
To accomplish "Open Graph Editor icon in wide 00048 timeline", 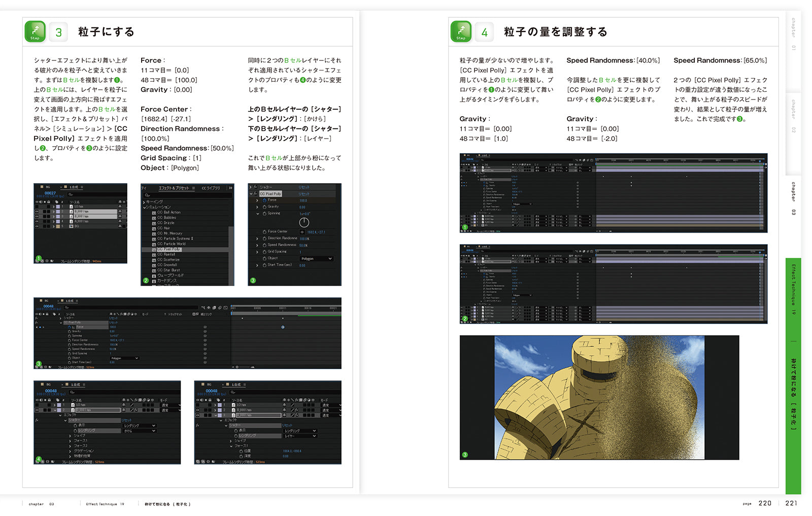I will [225, 307].
